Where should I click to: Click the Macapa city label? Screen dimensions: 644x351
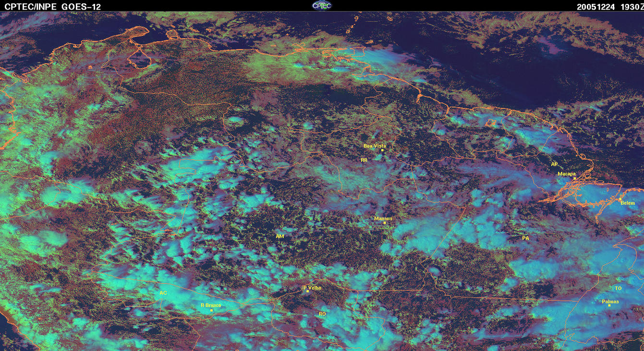coord(567,174)
